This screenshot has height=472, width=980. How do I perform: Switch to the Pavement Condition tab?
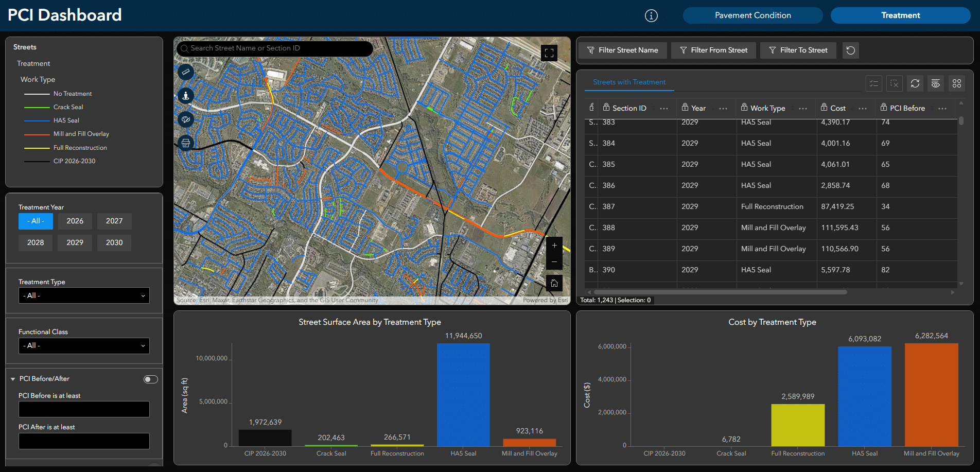752,15
